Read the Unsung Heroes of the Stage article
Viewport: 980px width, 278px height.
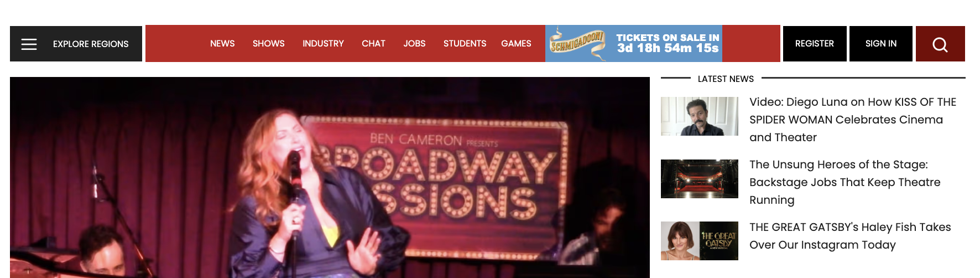pyautogui.click(x=845, y=182)
